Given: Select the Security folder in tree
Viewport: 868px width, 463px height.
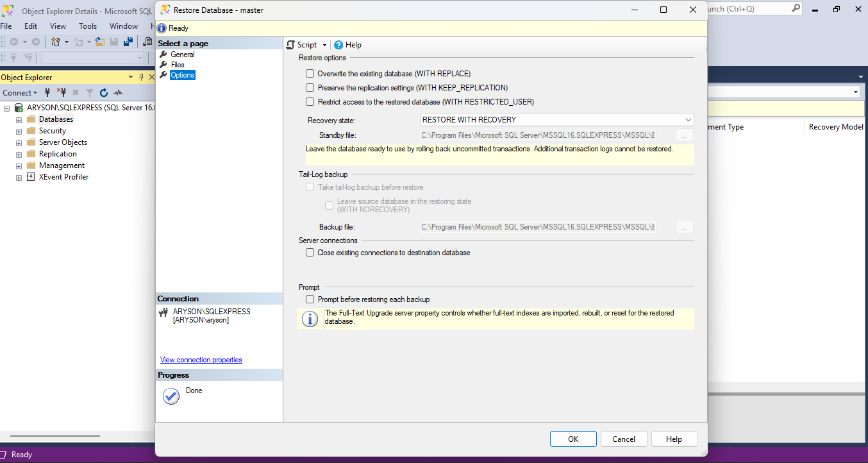Looking at the screenshot, I should (52, 131).
